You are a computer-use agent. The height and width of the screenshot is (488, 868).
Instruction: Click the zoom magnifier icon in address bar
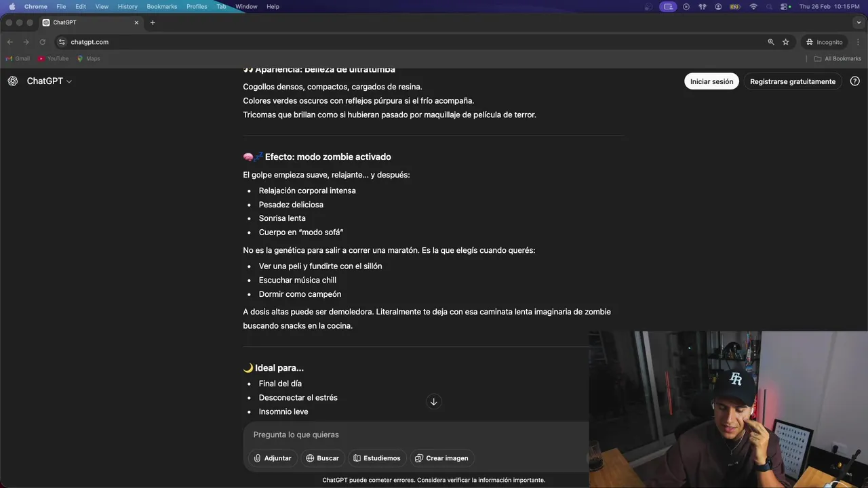pyautogui.click(x=771, y=42)
